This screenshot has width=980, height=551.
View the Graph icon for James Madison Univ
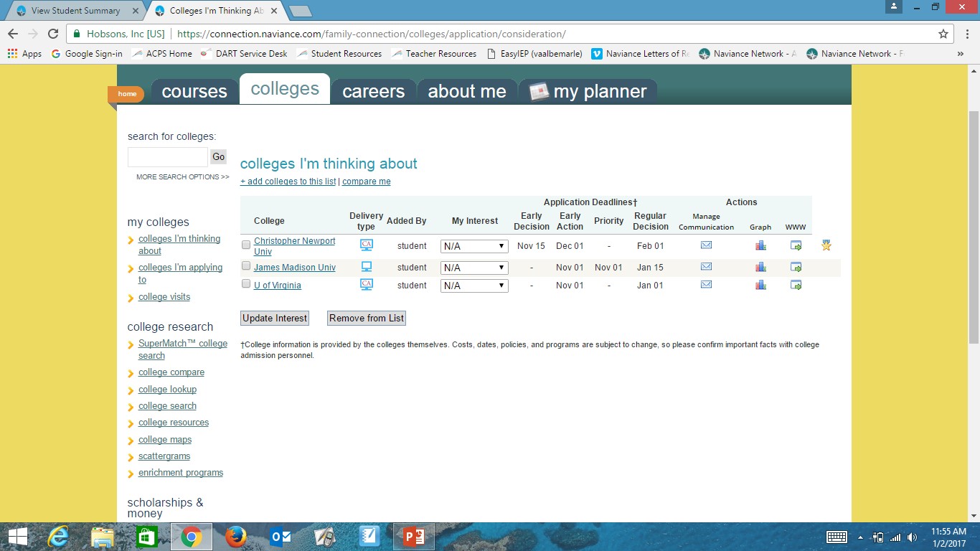click(x=760, y=266)
